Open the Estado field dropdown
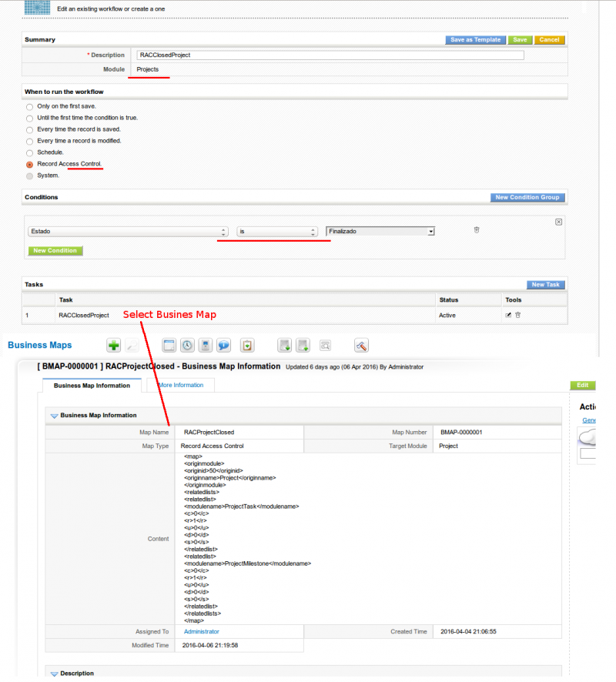 click(x=128, y=231)
